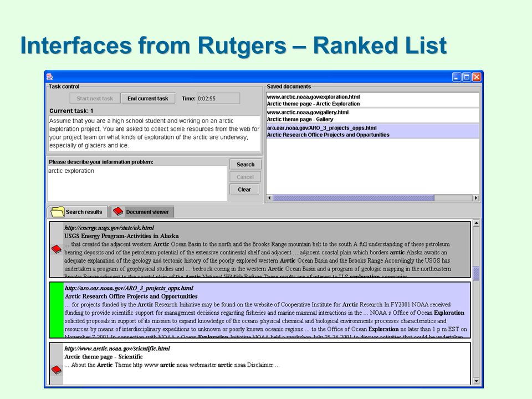Screen dimensions: 532x399
Task: Click the yellow folder icon on Search results tab
Action: coord(57,212)
